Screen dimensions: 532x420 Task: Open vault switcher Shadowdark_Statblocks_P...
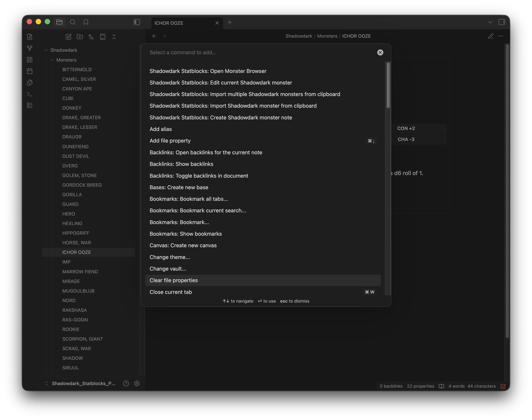pyautogui.click(x=80, y=383)
